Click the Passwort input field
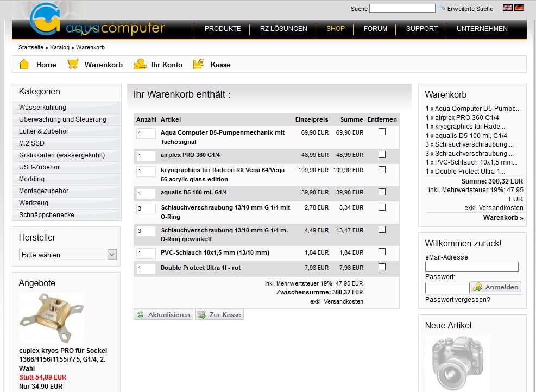Viewport: 536px width, 392px height. click(x=447, y=288)
